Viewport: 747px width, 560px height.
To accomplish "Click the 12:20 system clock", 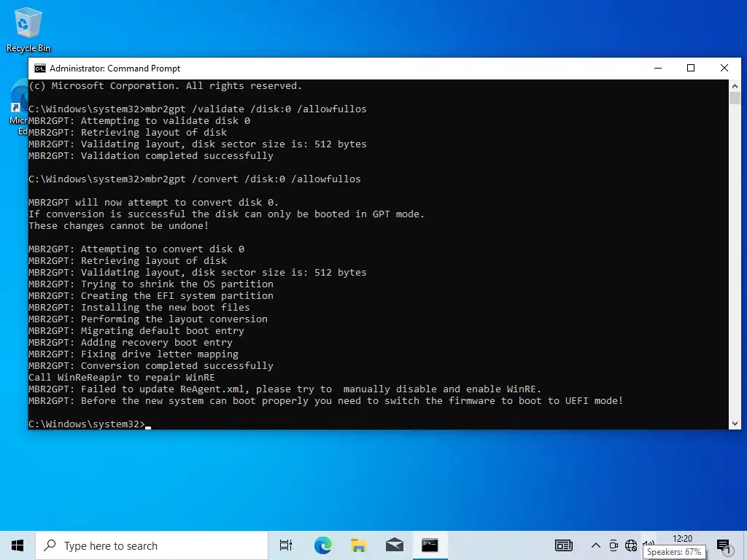I will pos(682,539).
